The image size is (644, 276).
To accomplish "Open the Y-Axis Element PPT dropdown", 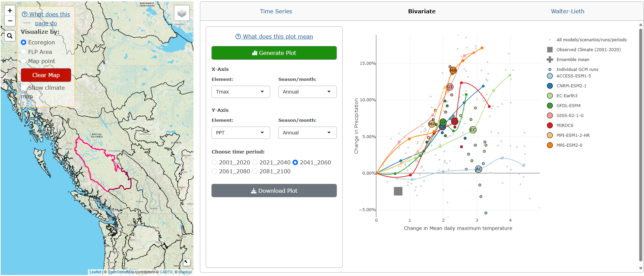I will [x=241, y=133].
